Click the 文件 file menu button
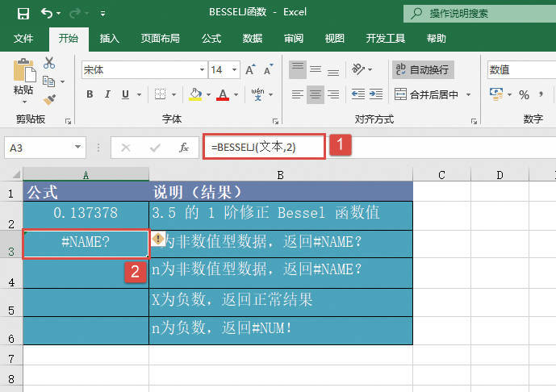Viewport: 556px width, 392px height. point(23,39)
